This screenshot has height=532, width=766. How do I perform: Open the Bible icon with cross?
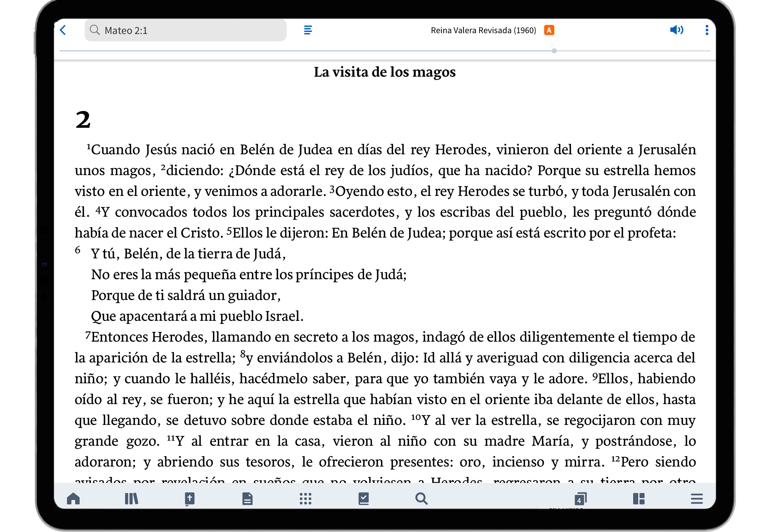click(190, 499)
